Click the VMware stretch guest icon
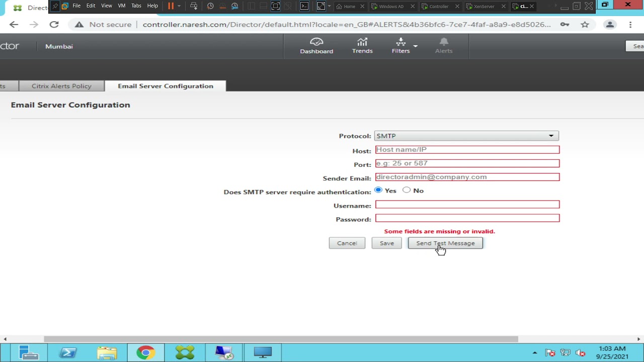644x362 pixels. point(321,6)
